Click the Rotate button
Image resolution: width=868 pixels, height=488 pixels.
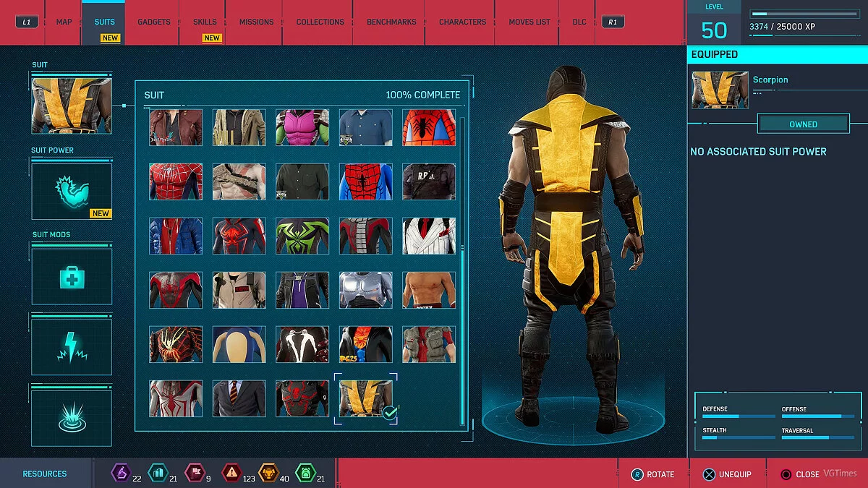(x=652, y=474)
